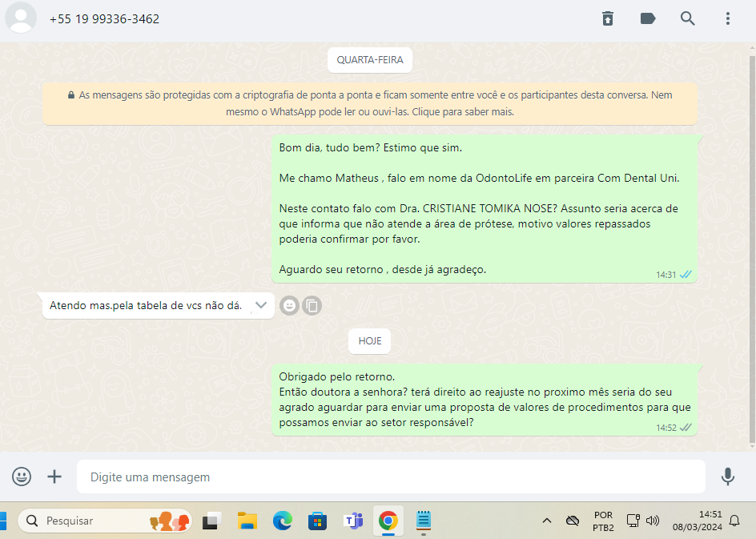Open Microsoft Teams from taskbar
Viewport: 756px width, 539px height.
(x=353, y=521)
